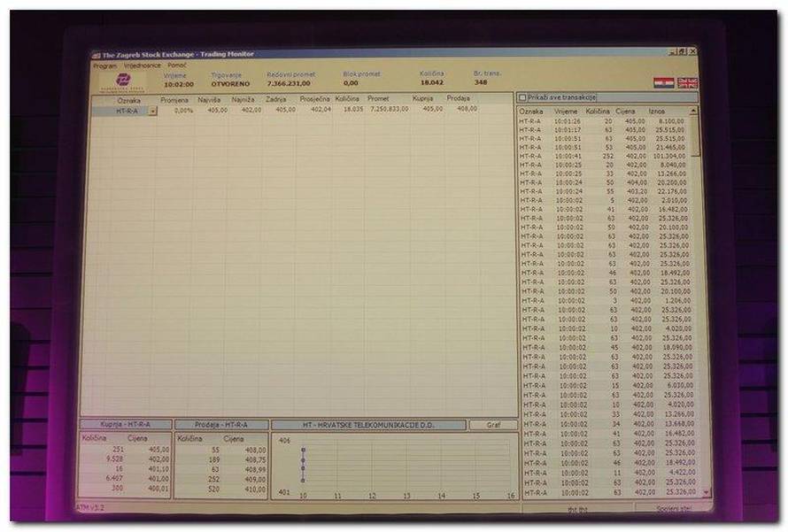Click the HT - Hrvatske Telekomunikacije d.d. chart title
This screenshot has width=788, height=532.
[368, 425]
